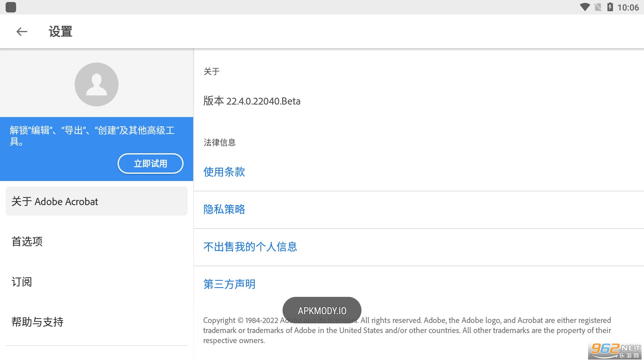Tap the 立即试用 button
Image resolution: width=644 pixels, height=362 pixels.
(x=151, y=164)
